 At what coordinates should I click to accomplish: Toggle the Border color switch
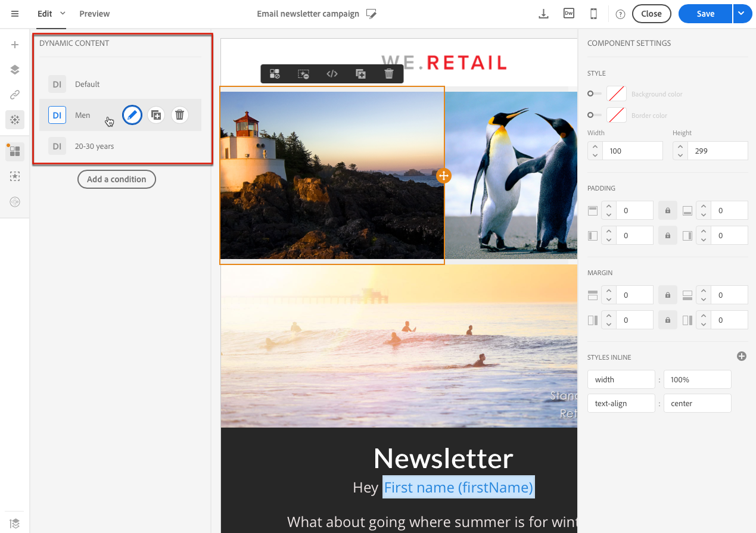click(x=594, y=115)
